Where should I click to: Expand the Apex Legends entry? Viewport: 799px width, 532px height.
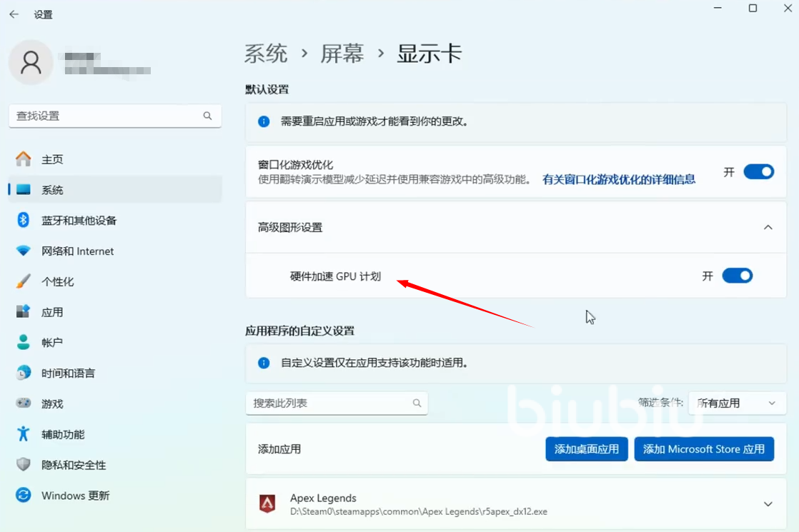[x=768, y=504]
